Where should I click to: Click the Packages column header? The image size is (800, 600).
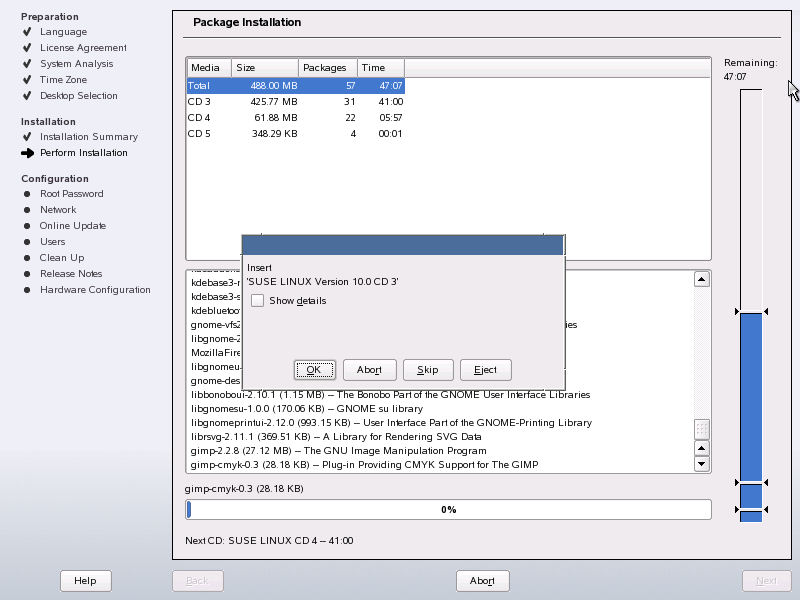click(328, 68)
